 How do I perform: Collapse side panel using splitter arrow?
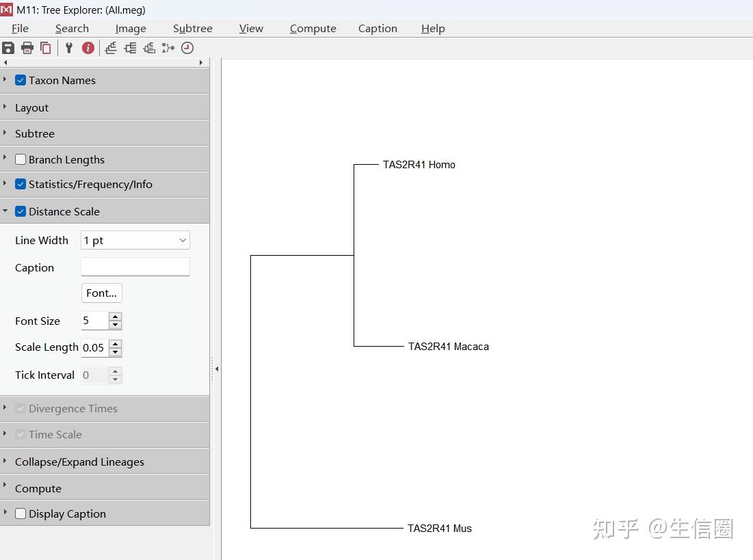tap(217, 369)
